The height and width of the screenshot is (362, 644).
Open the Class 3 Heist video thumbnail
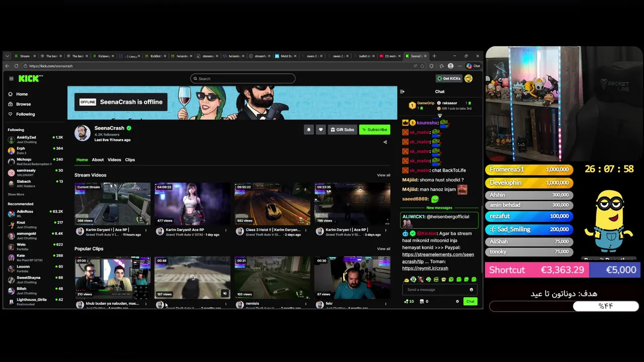click(x=272, y=204)
